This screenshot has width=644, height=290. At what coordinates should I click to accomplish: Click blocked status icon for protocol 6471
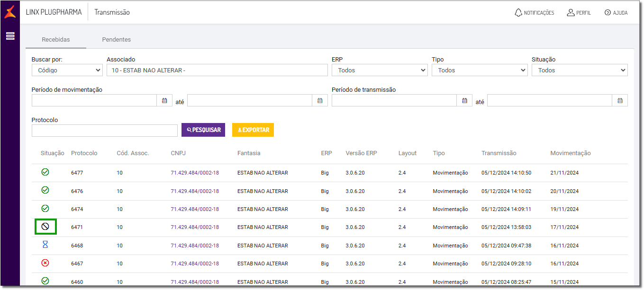pyautogui.click(x=45, y=227)
